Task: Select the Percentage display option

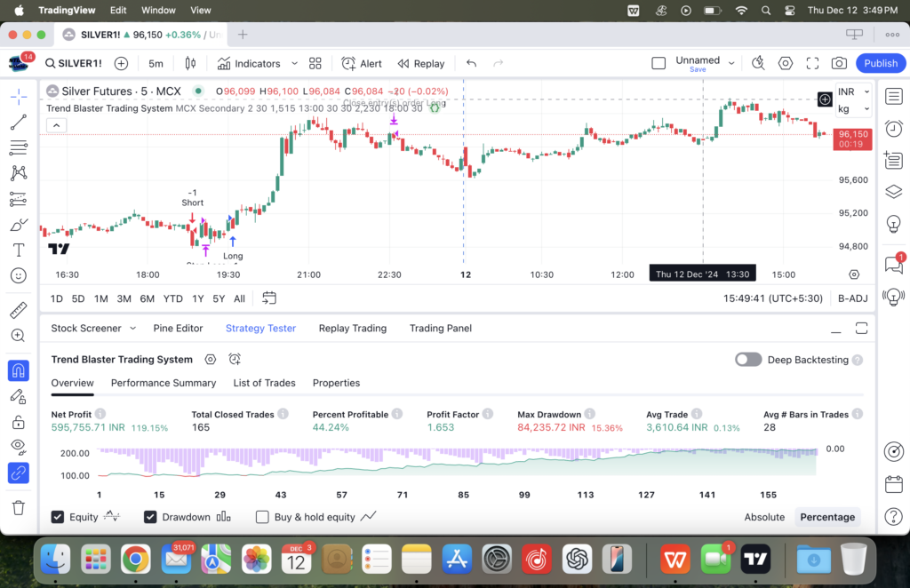Action: (x=827, y=517)
